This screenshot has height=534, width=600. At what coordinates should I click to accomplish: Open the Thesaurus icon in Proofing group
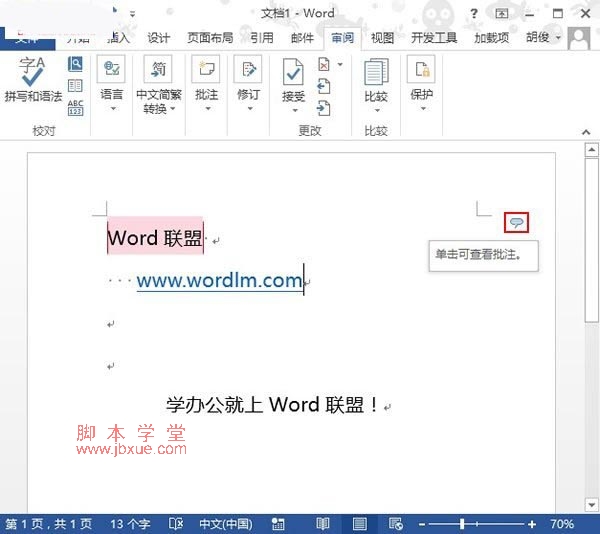point(75,86)
